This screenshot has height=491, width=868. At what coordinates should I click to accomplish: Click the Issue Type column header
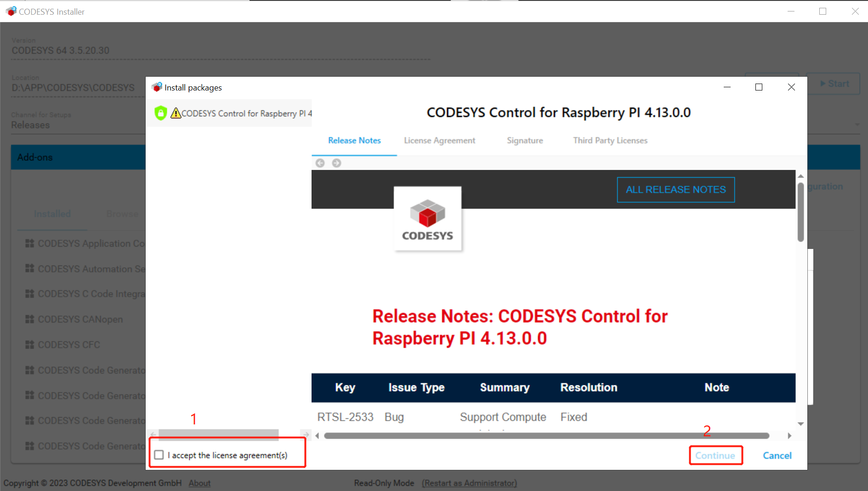[416, 387]
